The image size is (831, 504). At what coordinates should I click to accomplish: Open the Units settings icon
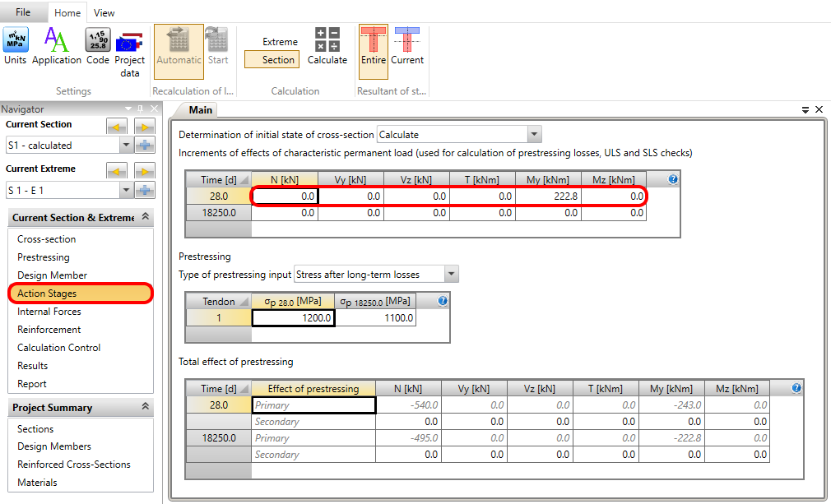[x=15, y=46]
